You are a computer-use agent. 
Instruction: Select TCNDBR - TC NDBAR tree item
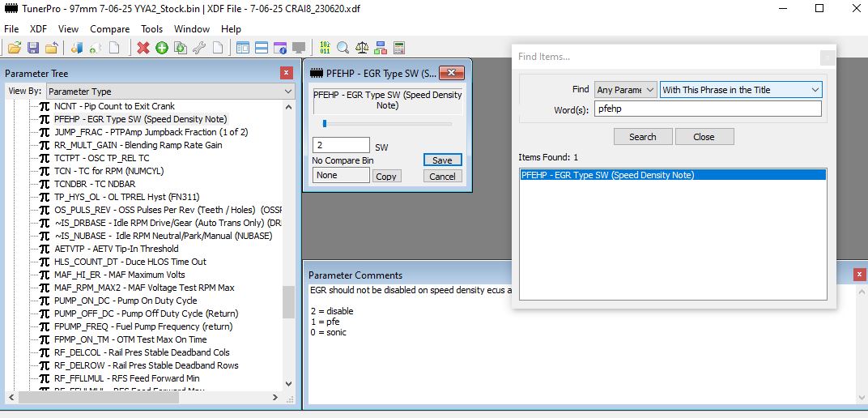95,184
